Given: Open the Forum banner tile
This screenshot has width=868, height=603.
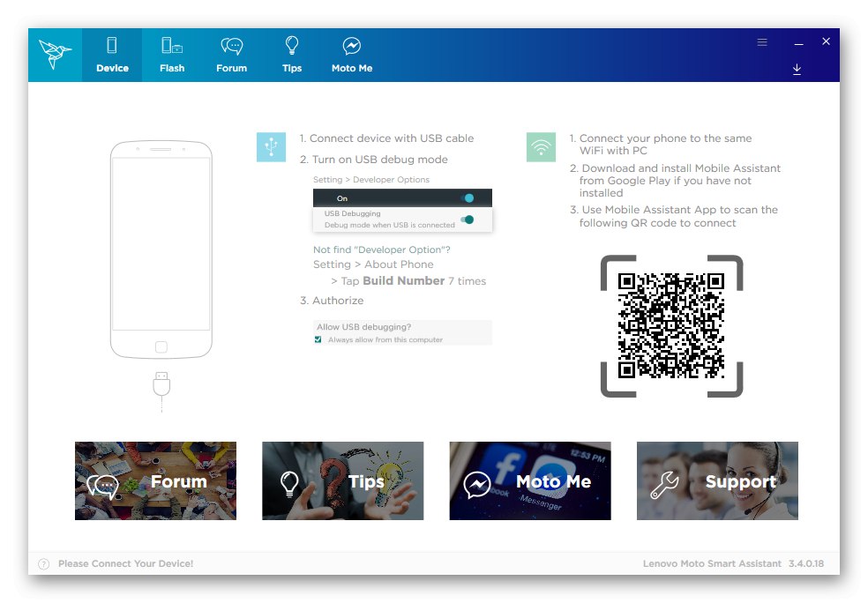Looking at the screenshot, I should tap(155, 480).
